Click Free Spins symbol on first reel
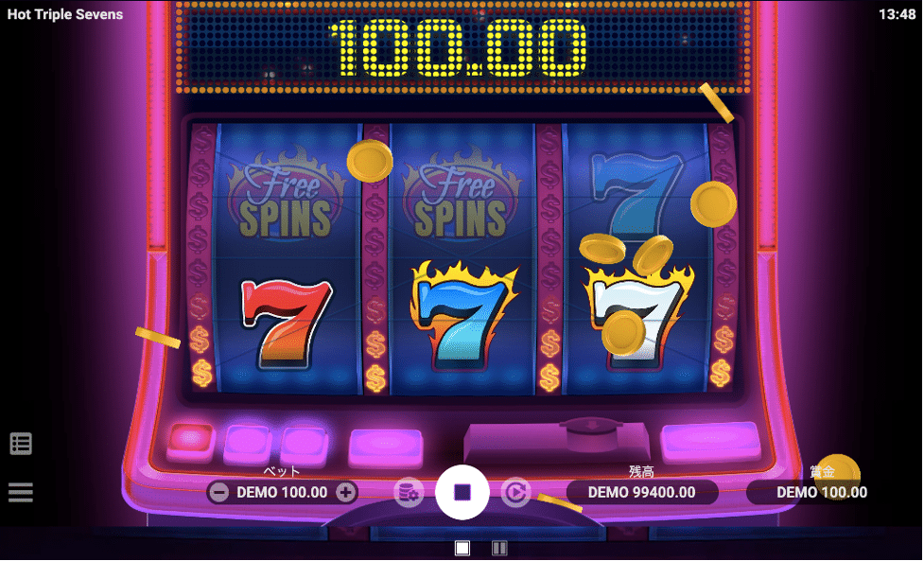Viewport: 924px width, 561px height. click(x=287, y=195)
